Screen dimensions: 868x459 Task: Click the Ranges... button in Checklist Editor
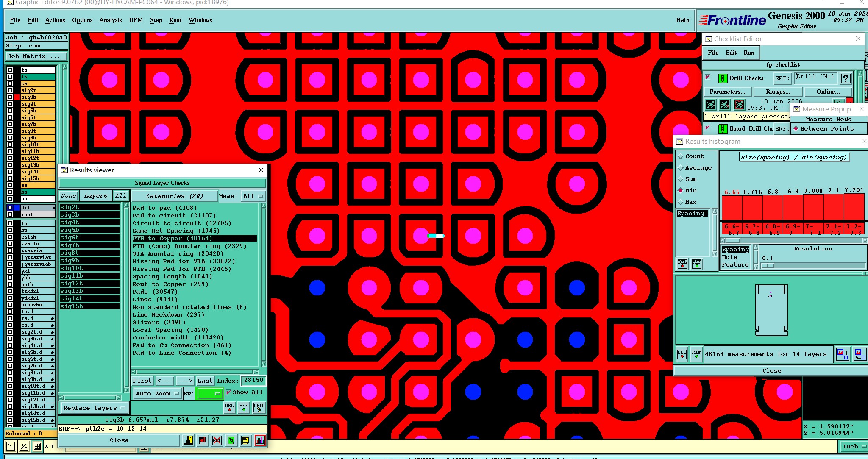coord(778,92)
